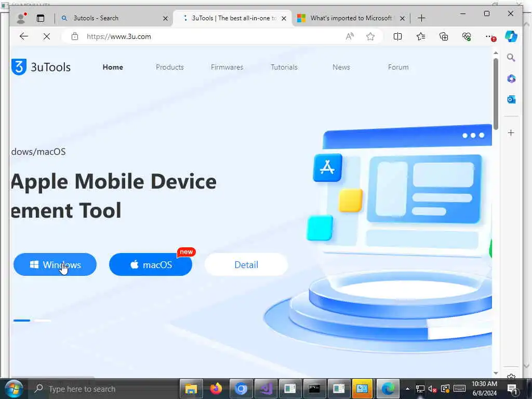Click the Edge profile avatar icon

(x=21, y=18)
